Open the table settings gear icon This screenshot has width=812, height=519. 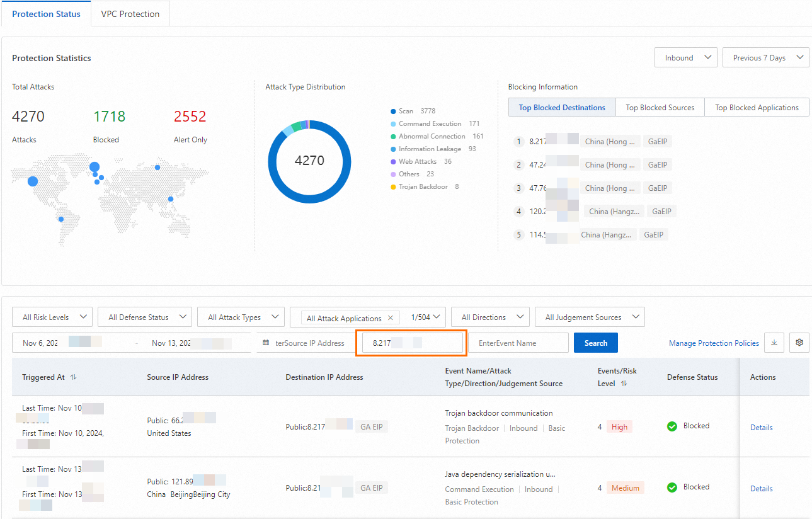(x=799, y=343)
